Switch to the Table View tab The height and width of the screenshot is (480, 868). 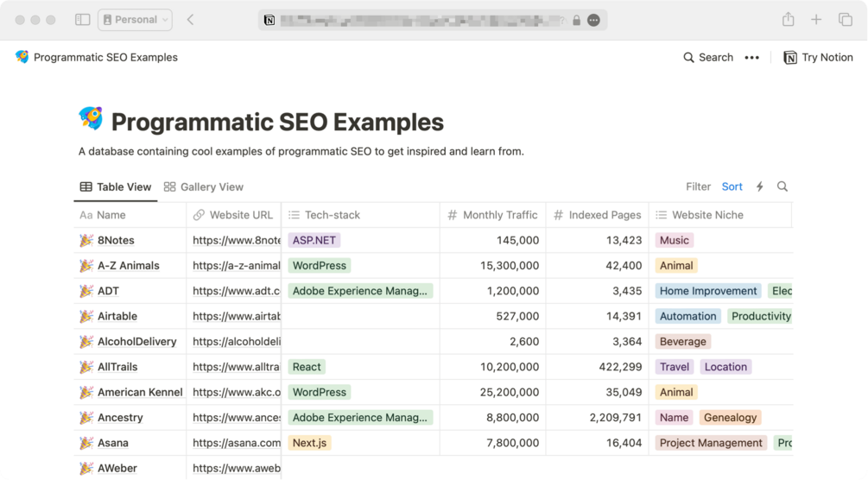tap(116, 186)
